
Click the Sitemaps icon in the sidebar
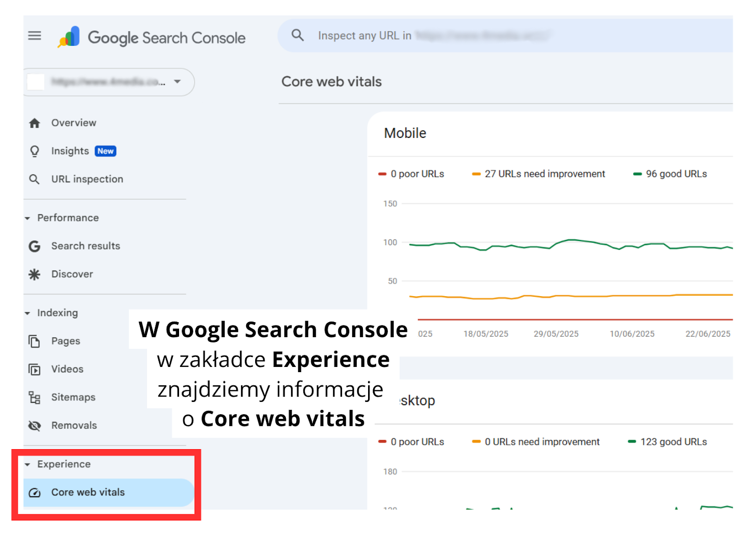coord(34,397)
